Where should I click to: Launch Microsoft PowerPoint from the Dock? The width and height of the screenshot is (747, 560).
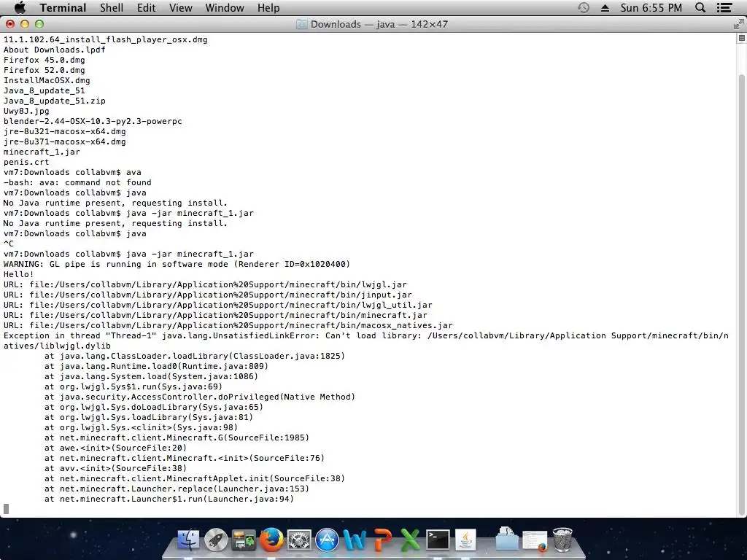point(382,540)
